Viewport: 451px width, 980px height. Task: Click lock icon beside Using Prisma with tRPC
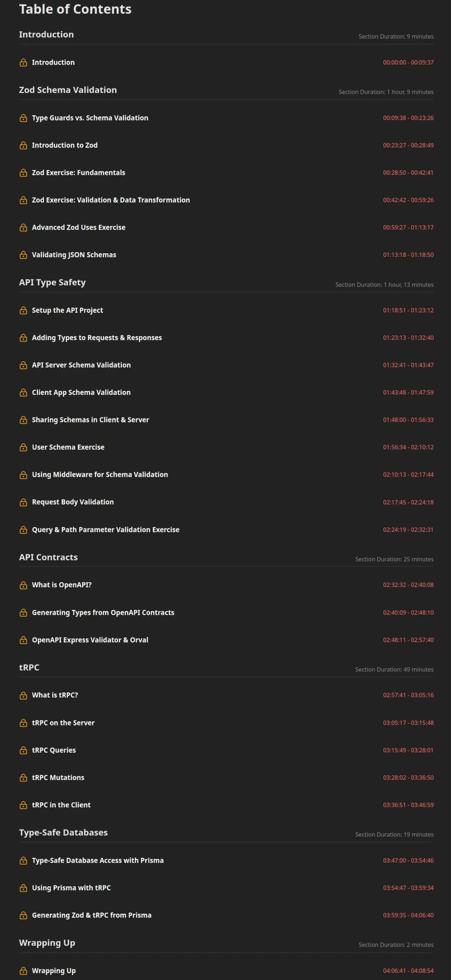click(x=23, y=888)
